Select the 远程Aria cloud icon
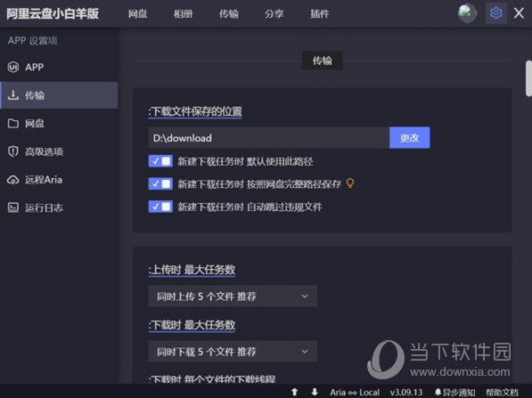 coord(12,180)
